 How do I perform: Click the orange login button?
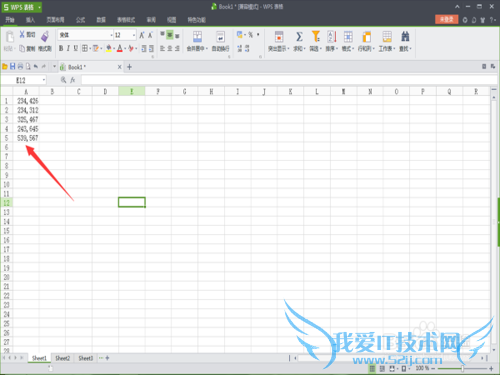(447, 19)
